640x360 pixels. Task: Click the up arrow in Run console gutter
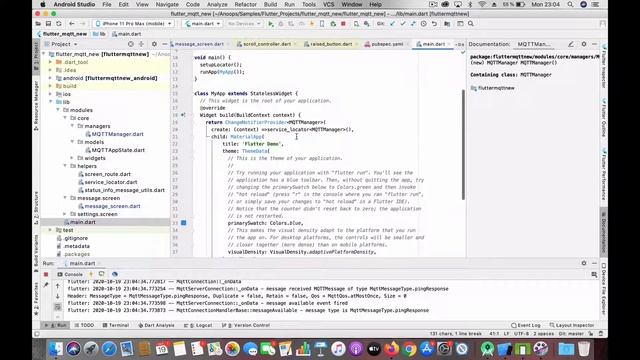(58, 287)
